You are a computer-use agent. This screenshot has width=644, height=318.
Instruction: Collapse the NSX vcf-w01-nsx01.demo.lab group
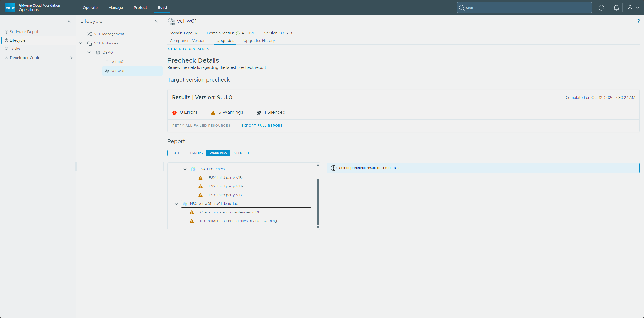pyautogui.click(x=176, y=204)
